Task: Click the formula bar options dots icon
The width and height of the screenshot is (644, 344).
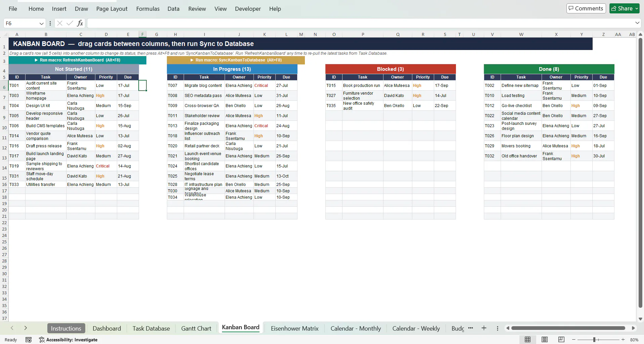Action: coord(50,23)
